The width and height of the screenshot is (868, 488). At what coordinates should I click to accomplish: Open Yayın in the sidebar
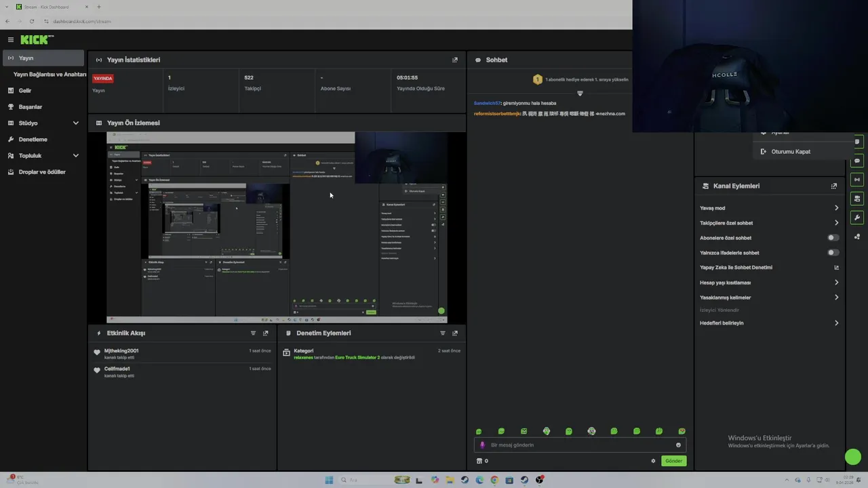point(43,58)
